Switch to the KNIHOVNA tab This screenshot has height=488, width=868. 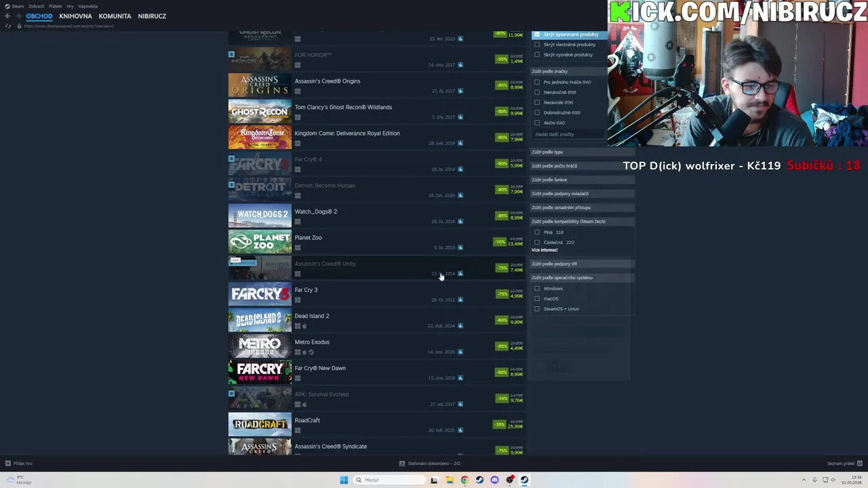point(75,16)
